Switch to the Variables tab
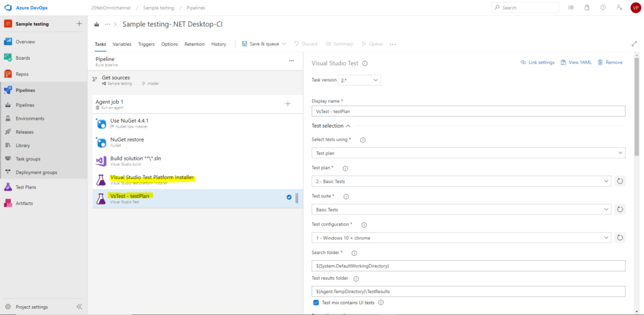 coord(122,44)
